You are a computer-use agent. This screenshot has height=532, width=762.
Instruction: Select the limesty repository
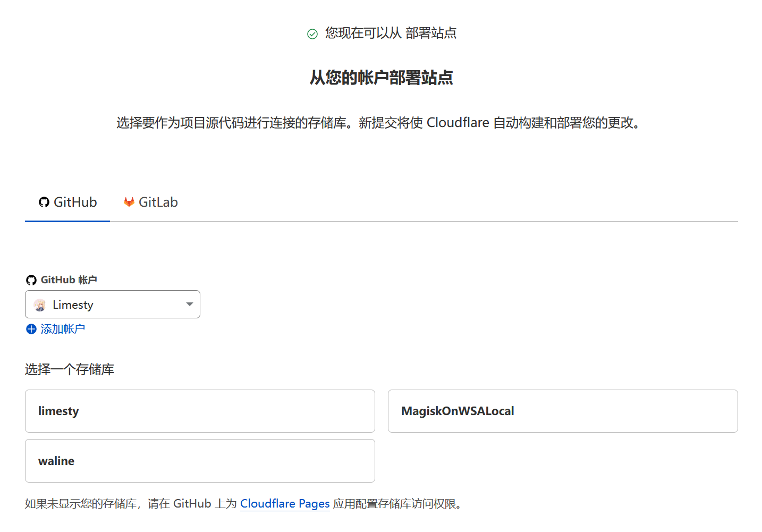pyautogui.click(x=200, y=411)
